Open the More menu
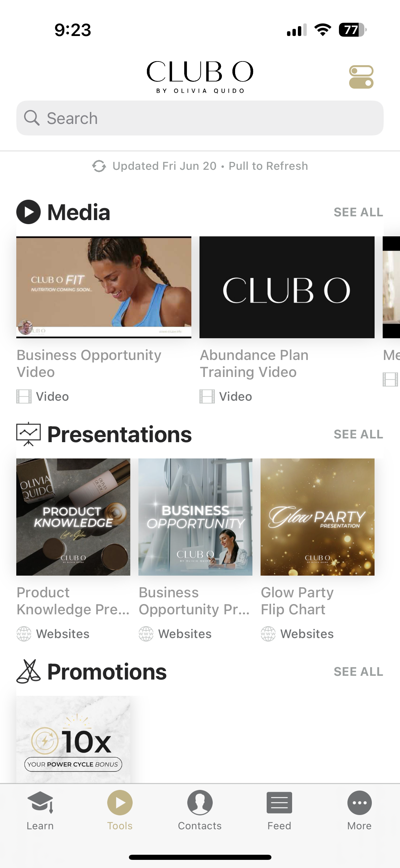The width and height of the screenshot is (400, 868). (x=359, y=811)
